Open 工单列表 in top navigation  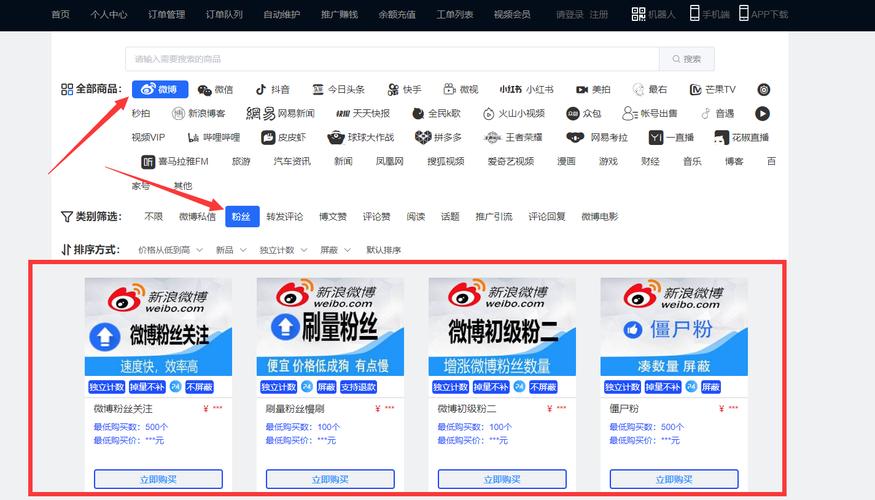coord(454,15)
